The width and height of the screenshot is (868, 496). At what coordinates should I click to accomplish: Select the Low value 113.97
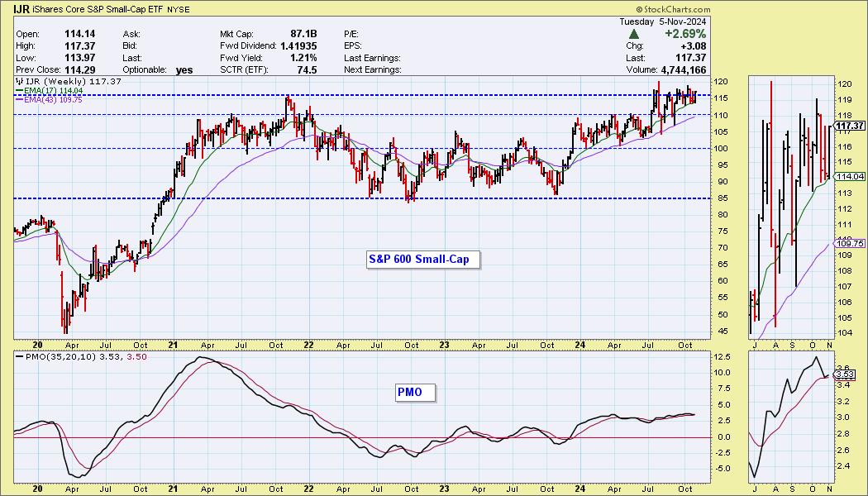tap(79, 58)
